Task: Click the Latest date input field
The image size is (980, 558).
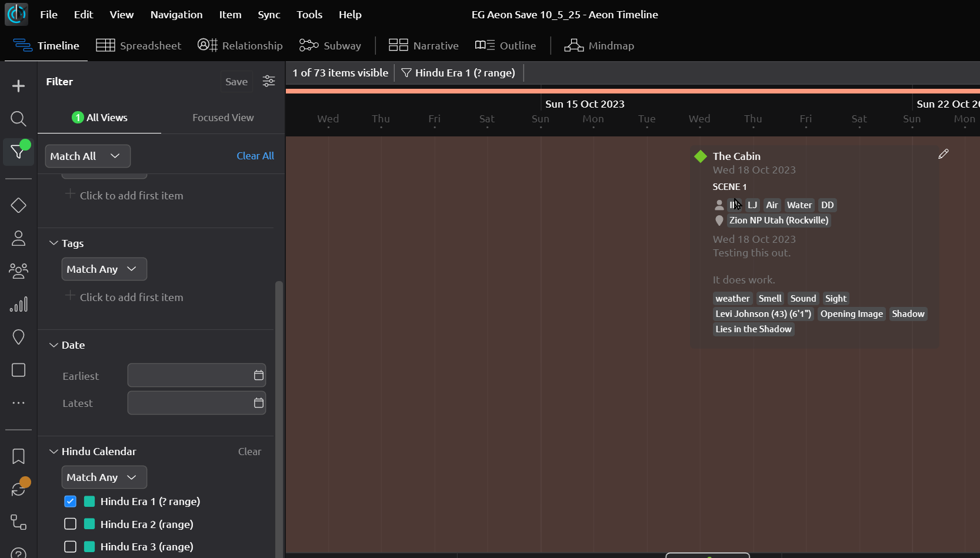Action: click(189, 403)
